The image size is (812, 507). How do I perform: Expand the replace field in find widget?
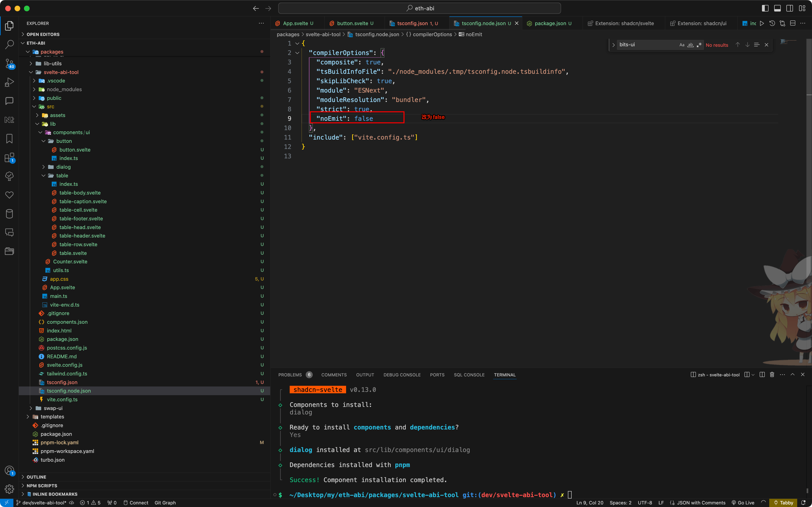[x=613, y=45]
